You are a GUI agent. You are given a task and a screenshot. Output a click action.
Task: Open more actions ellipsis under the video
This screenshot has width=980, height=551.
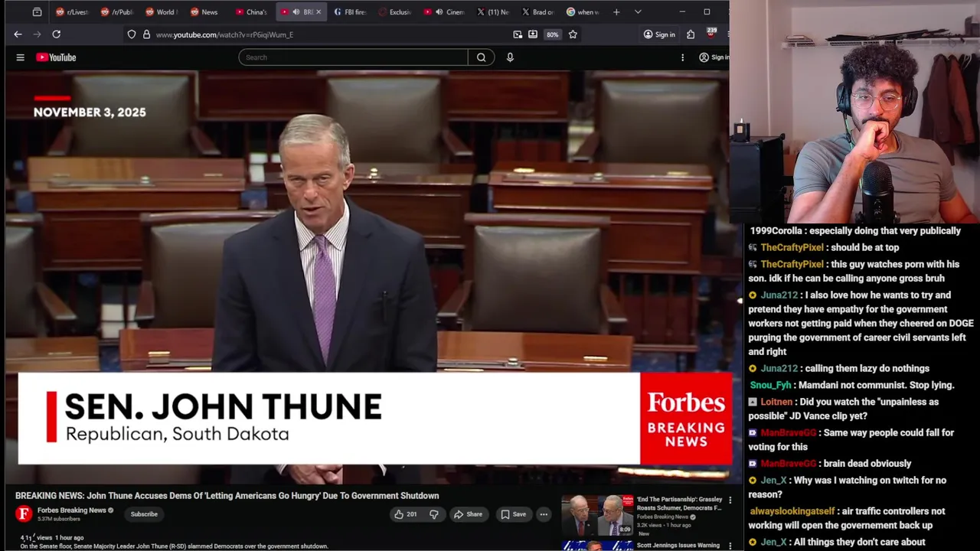tap(544, 514)
